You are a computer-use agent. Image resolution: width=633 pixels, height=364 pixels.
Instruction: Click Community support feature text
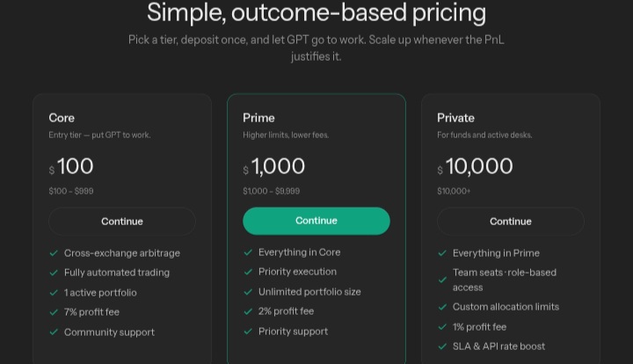click(x=109, y=332)
